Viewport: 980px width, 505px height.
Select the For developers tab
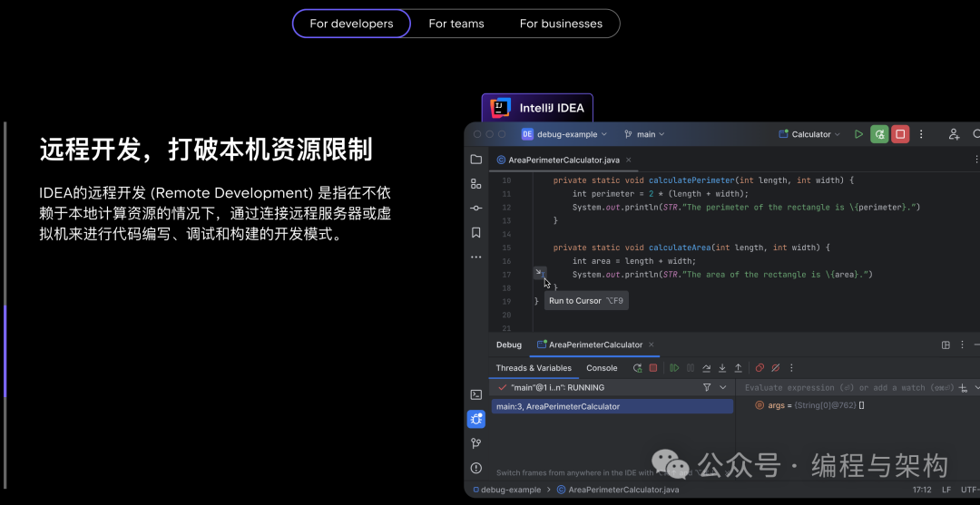click(351, 24)
